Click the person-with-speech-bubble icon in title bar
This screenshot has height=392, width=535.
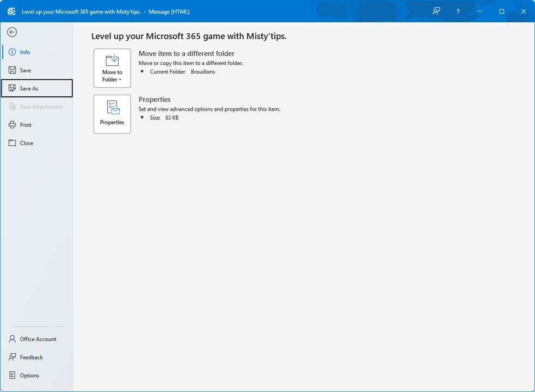[436, 11]
